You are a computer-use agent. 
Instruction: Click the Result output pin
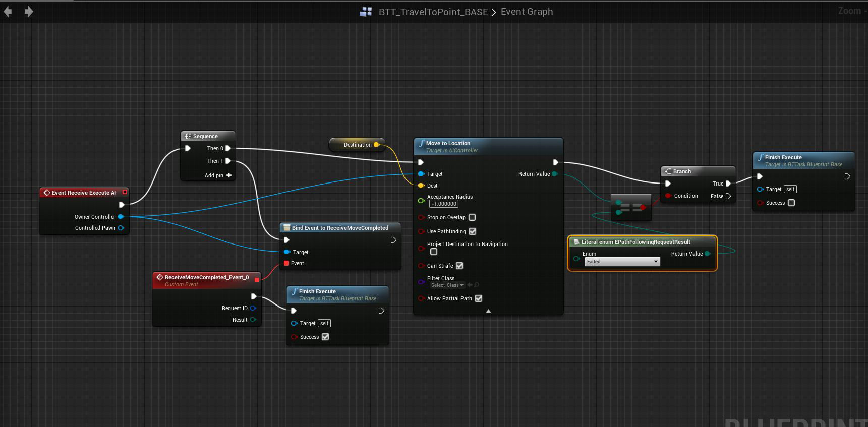[x=253, y=320]
